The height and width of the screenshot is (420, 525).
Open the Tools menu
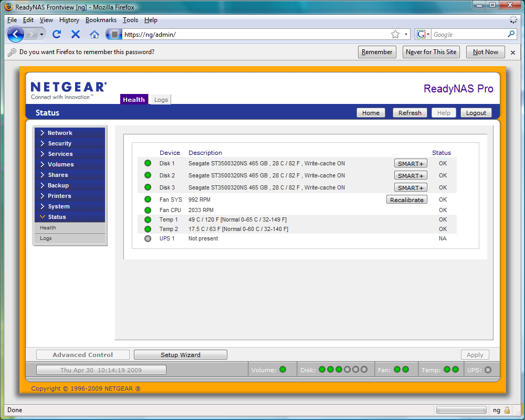pos(130,20)
